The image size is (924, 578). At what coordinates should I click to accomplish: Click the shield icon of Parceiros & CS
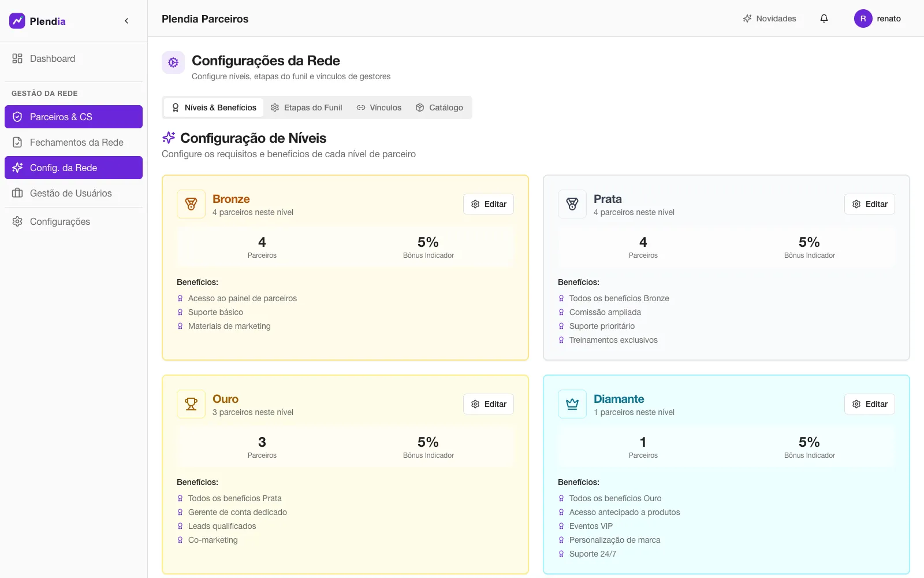click(x=17, y=117)
